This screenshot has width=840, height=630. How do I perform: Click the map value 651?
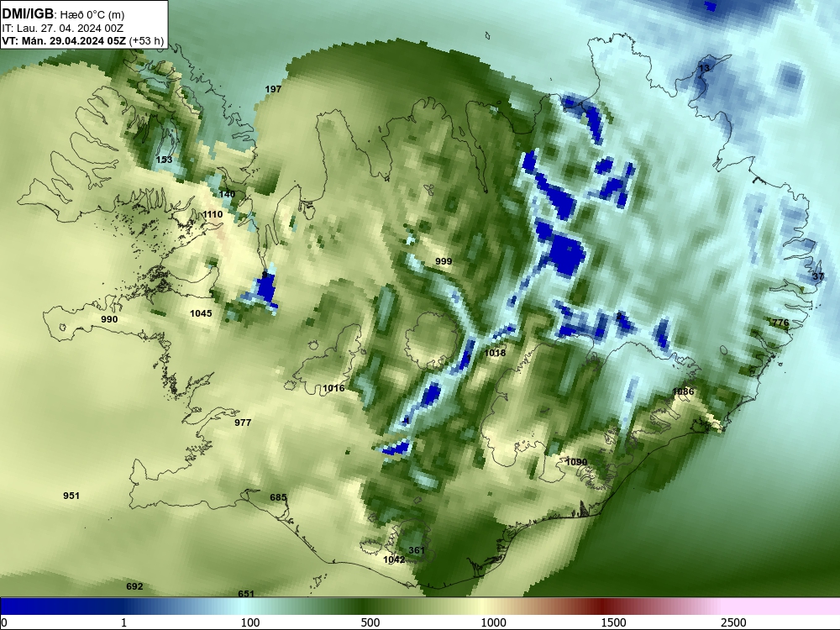click(246, 594)
